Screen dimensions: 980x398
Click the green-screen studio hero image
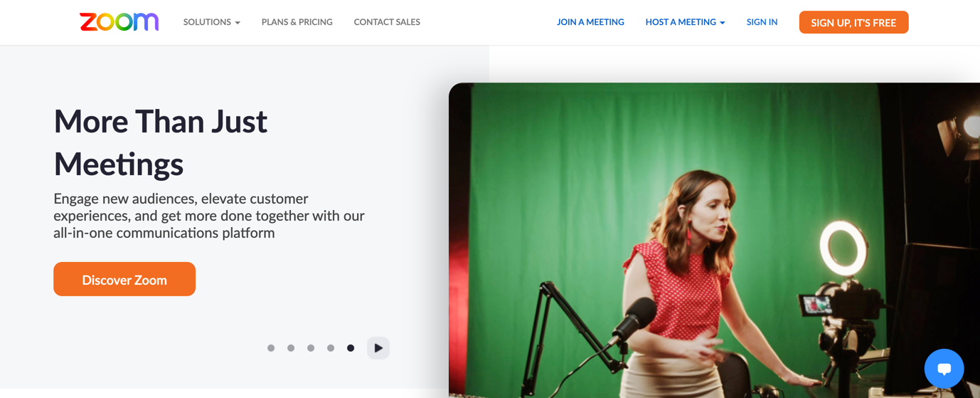click(x=714, y=240)
